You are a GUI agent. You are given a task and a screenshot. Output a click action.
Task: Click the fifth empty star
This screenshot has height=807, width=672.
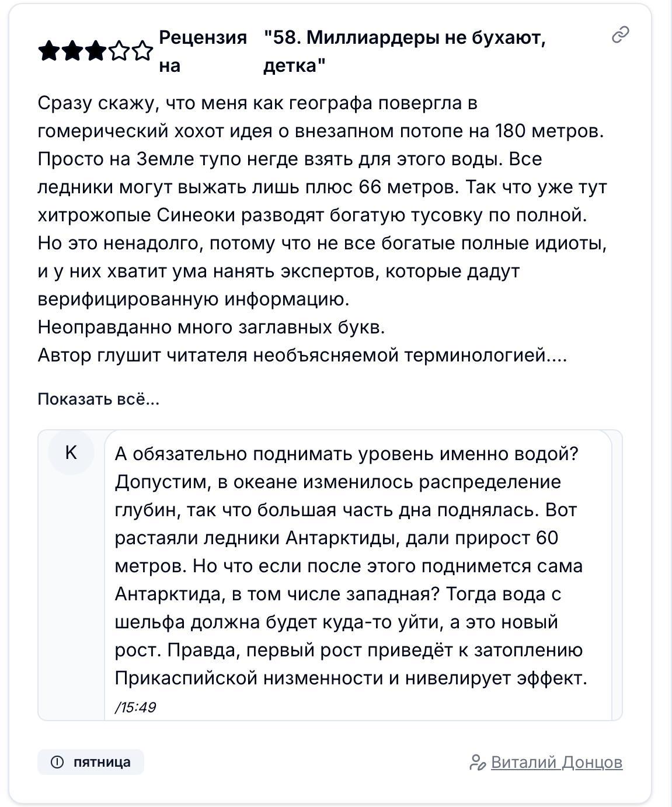pos(142,52)
